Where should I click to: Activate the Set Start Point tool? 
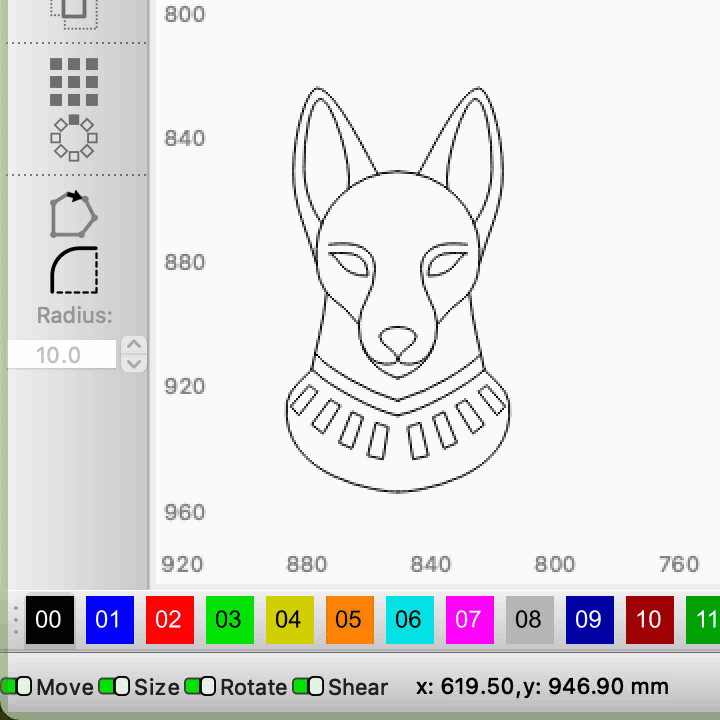click(74, 214)
